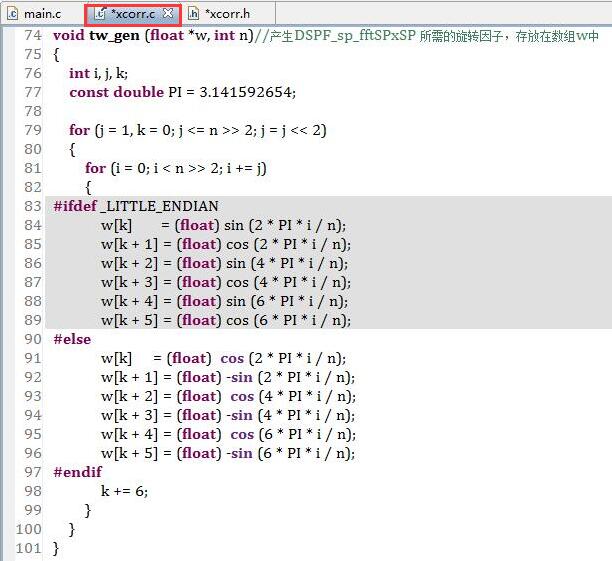Click the 'k += 6;' statement
Viewport: 612px width, 561px height.
(125, 491)
